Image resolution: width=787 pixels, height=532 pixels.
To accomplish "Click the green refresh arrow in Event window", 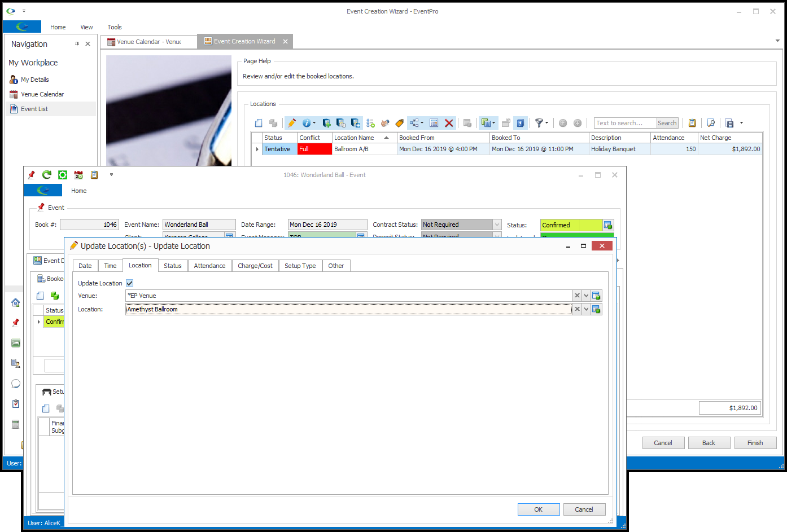I will click(x=47, y=175).
